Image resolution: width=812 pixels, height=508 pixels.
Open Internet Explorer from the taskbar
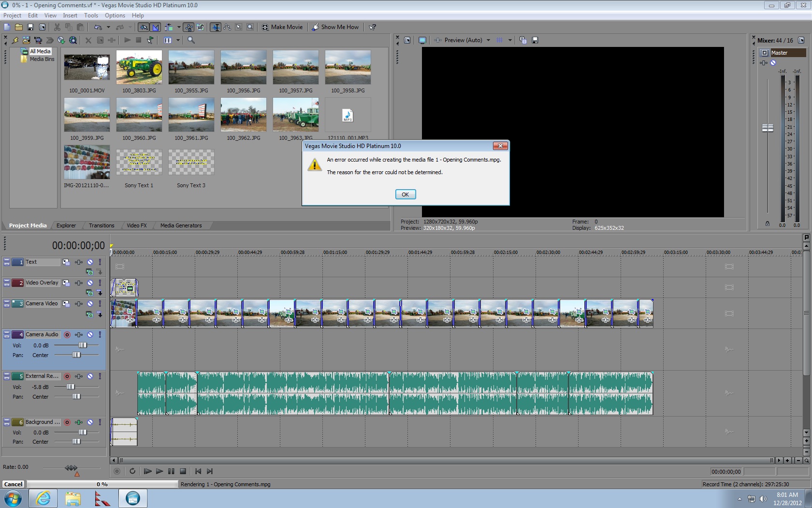pos(43,498)
